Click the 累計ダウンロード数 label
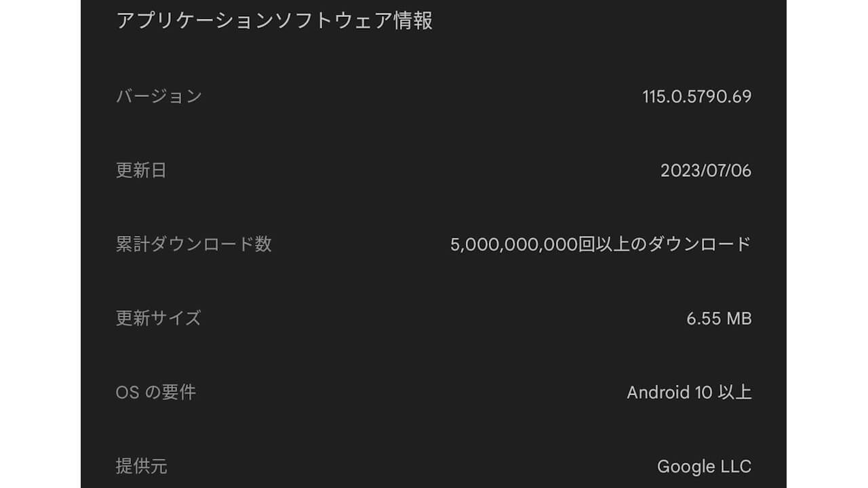 (195, 245)
